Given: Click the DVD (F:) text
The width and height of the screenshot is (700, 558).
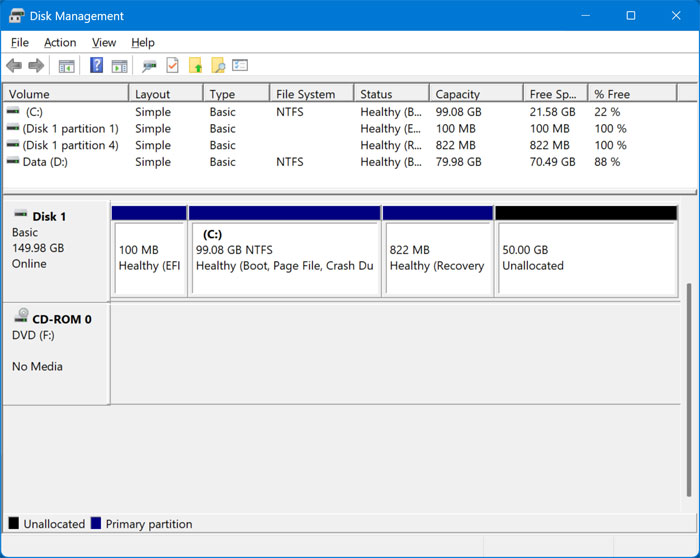Looking at the screenshot, I should [x=33, y=335].
